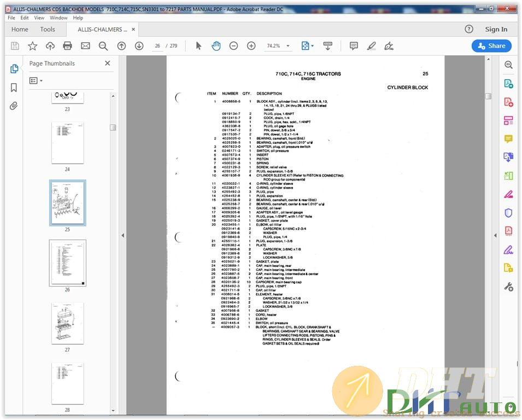Open the Help menu

(78, 17)
